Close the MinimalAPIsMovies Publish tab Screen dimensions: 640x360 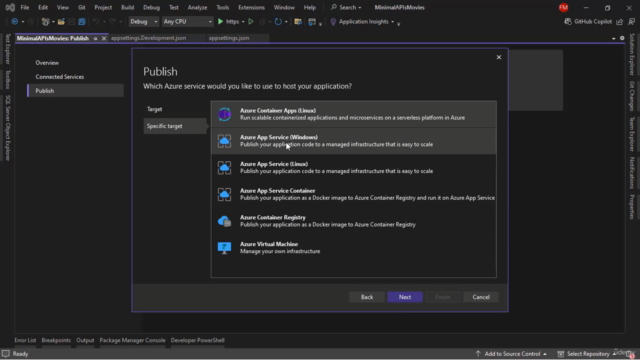tap(104, 38)
